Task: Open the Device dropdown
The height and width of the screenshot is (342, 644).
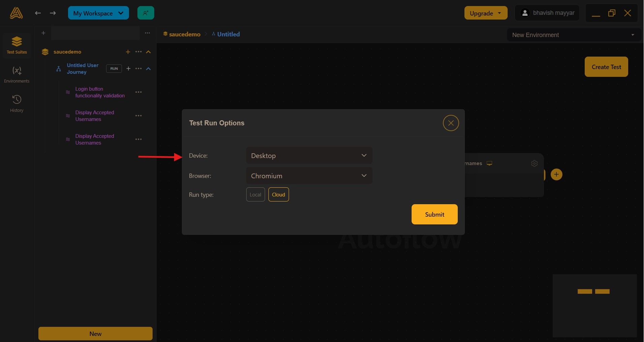Action: (x=309, y=155)
